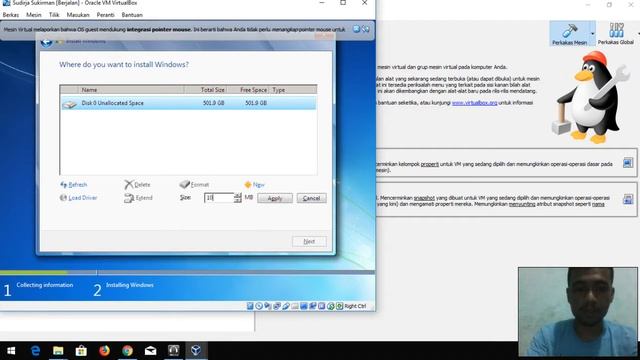640x360 pixels.
Task: Click the New partition link
Action: pyautogui.click(x=255, y=184)
